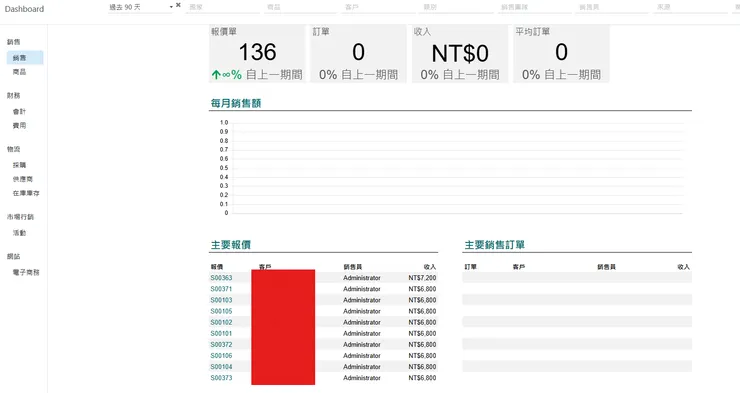This screenshot has width=740, height=393.
Task: Click the 銷售團隊 filter field
Action: (x=535, y=7)
